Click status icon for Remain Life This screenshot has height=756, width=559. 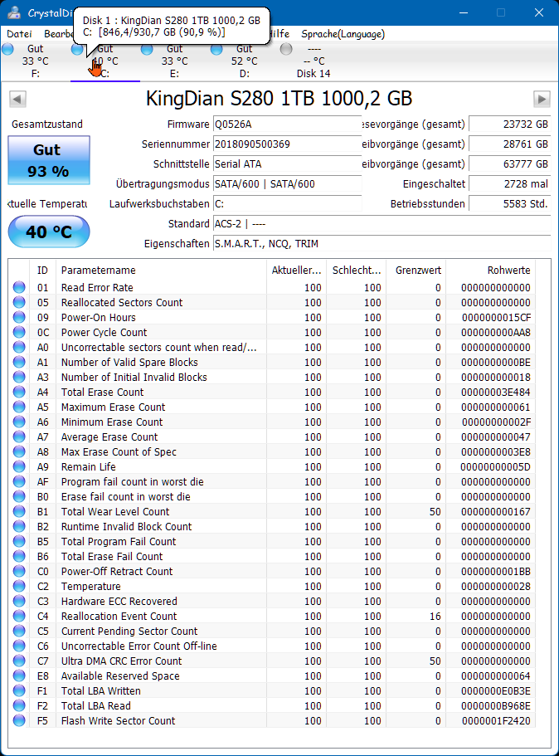tap(19, 467)
